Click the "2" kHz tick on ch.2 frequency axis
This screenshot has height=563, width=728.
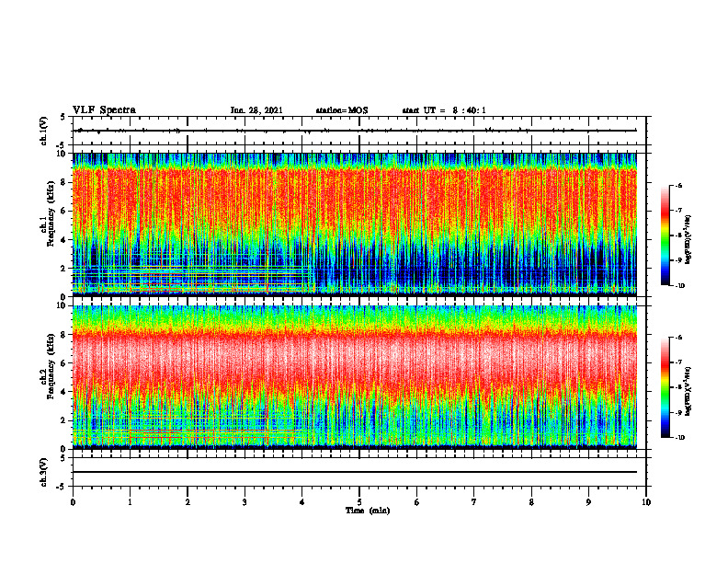tap(63, 420)
